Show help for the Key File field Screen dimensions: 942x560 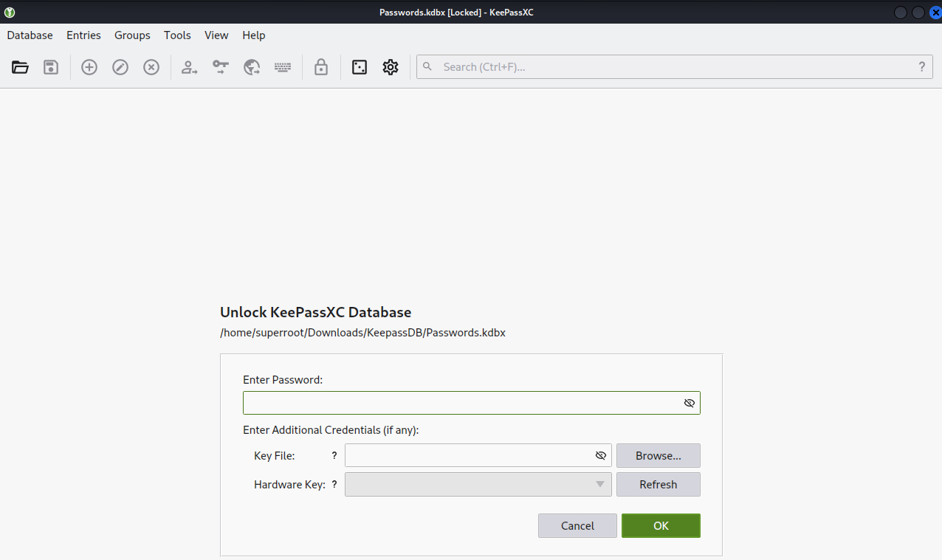[x=334, y=456]
